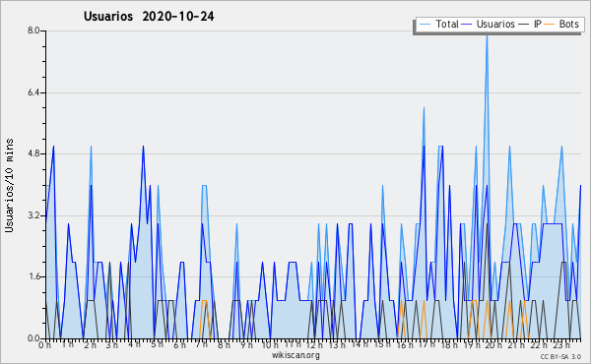The height and width of the screenshot is (364, 591).
Task: Click the 23 h x-axis tick label
Action: click(x=560, y=345)
